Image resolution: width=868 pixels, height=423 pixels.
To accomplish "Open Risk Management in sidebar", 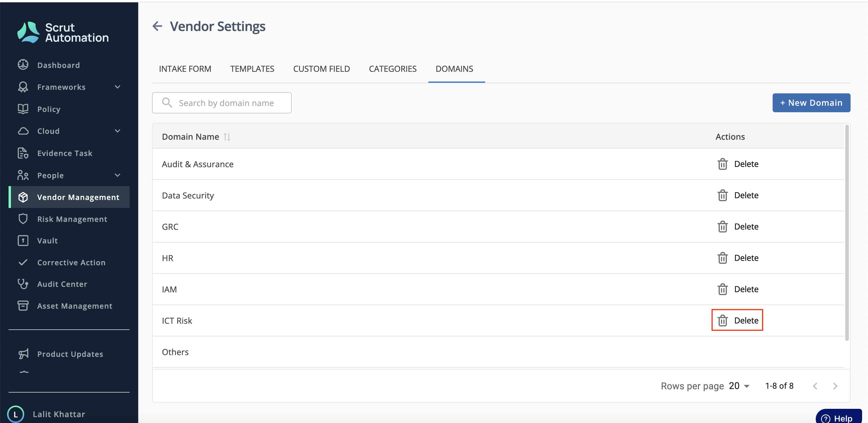I will 69,219.
